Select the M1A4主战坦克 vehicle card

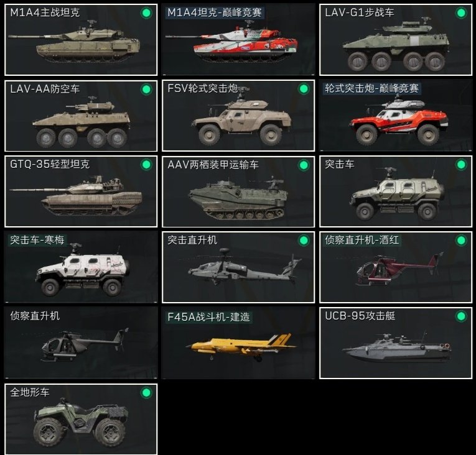[x=81, y=39]
